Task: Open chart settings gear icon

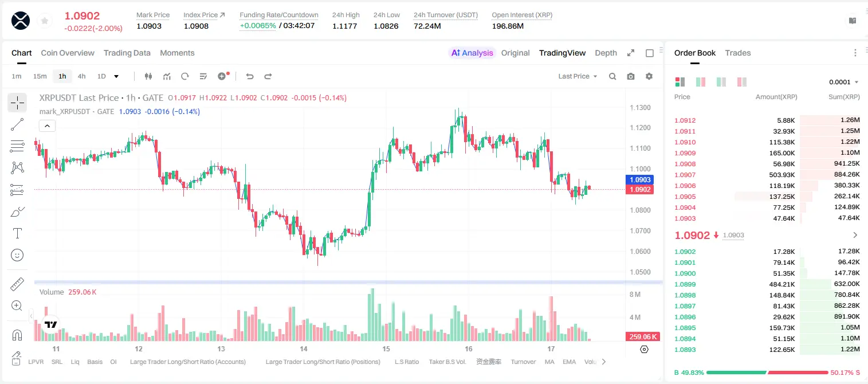Action: click(649, 76)
